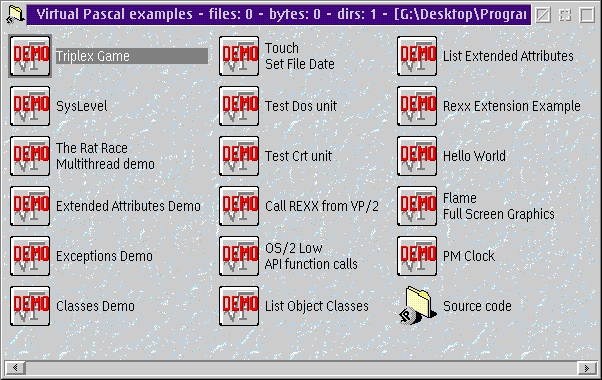The width and height of the screenshot is (602, 380).
Task: Click the right arrow of horizontal scrollbar
Action: pyautogui.click(x=587, y=368)
